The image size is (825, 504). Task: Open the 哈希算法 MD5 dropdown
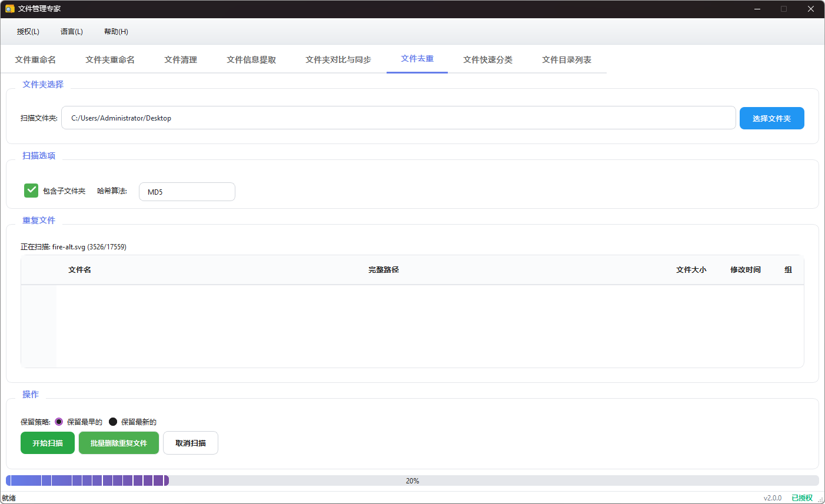187,191
